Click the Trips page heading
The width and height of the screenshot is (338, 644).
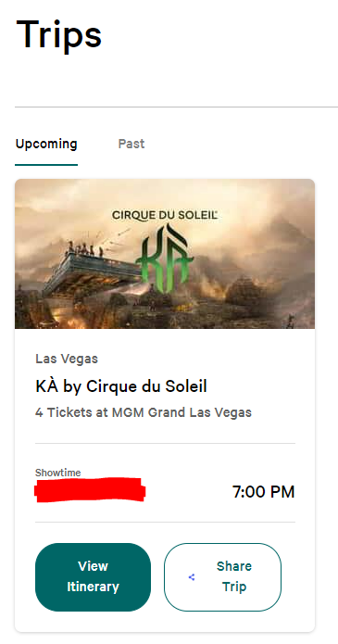click(58, 34)
